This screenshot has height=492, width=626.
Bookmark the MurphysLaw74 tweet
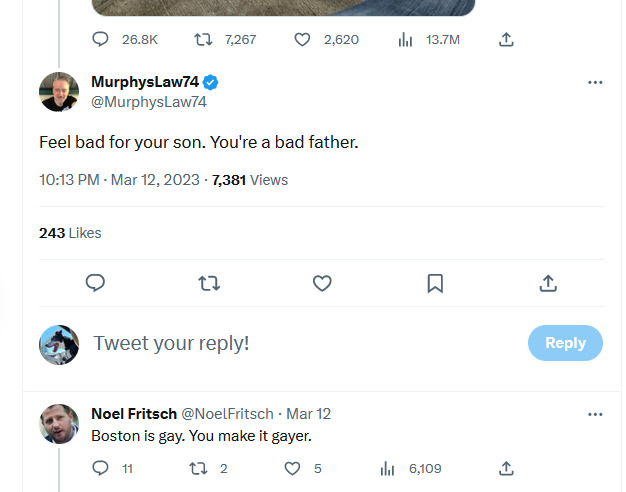[435, 283]
